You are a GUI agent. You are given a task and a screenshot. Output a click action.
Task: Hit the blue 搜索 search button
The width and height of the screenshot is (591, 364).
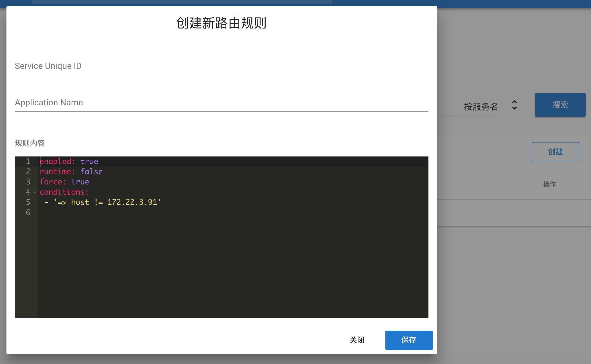[x=560, y=105]
